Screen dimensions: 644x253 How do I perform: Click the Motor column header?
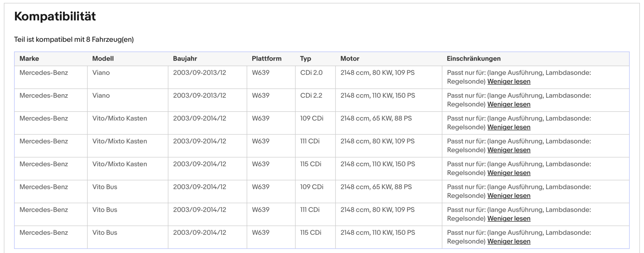[x=350, y=58]
